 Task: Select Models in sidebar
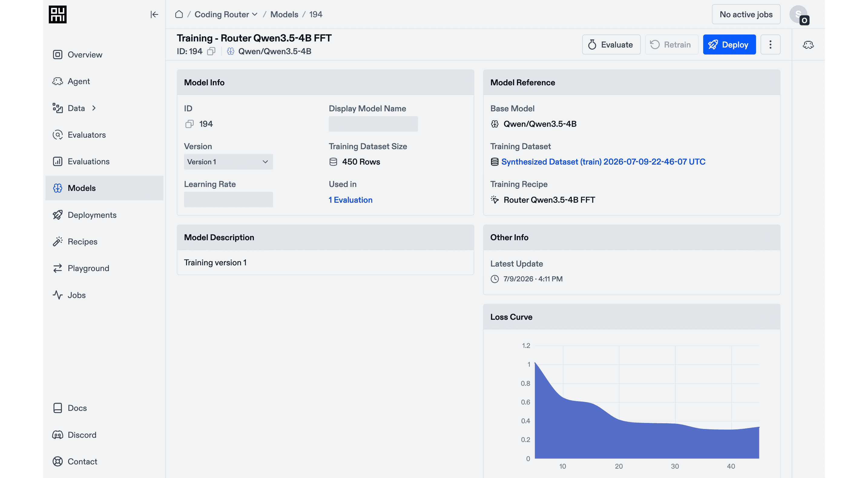click(104, 188)
